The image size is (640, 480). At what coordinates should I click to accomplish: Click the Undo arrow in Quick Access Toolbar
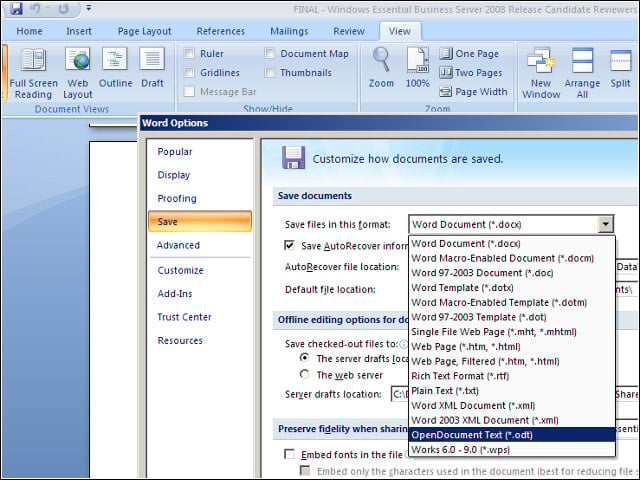tap(36, 8)
